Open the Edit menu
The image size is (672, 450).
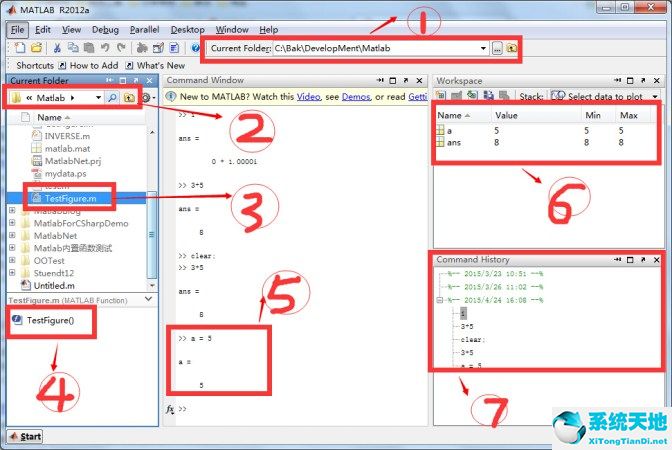[x=43, y=30]
